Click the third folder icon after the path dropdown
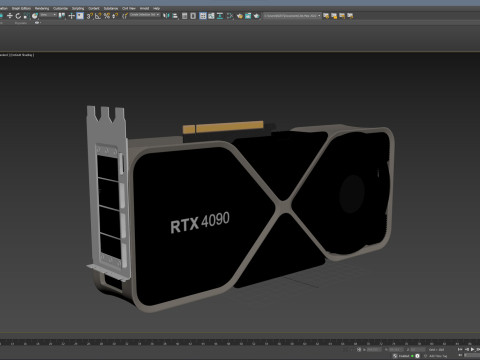Screen dimensions: 480x360 (342, 16)
